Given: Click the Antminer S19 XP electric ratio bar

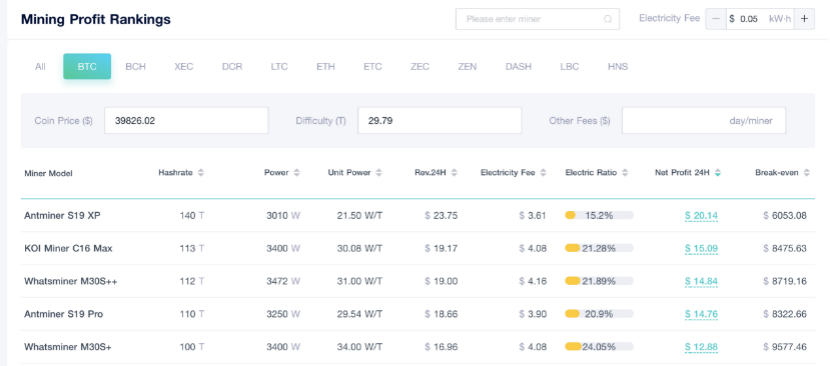Looking at the screenshot, I should [599, 215].
